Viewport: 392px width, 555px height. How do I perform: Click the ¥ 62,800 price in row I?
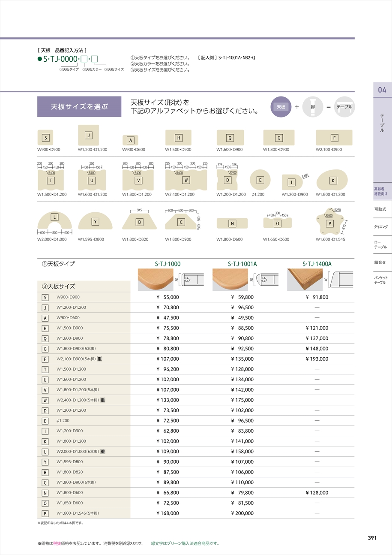point(168,431)
